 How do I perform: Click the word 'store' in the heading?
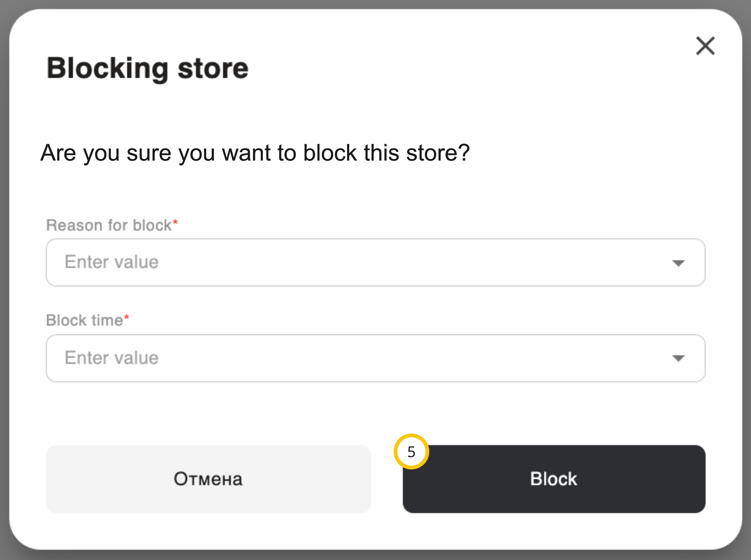coord(213,68)
